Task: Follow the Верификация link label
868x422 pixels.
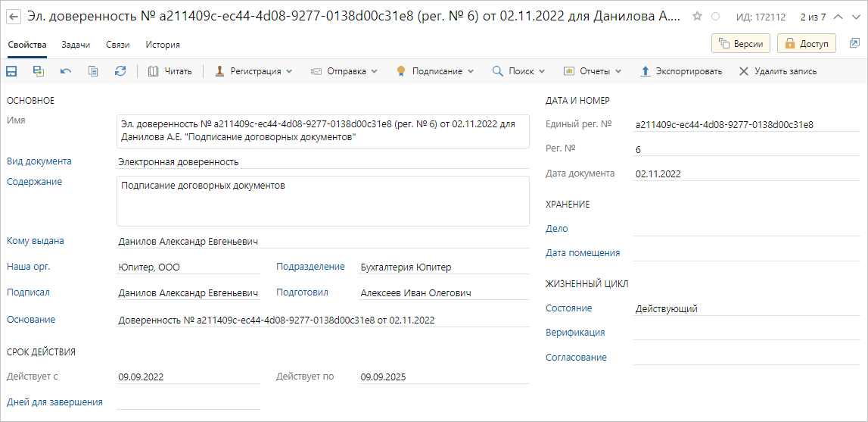Action: [x=575, y=333]
